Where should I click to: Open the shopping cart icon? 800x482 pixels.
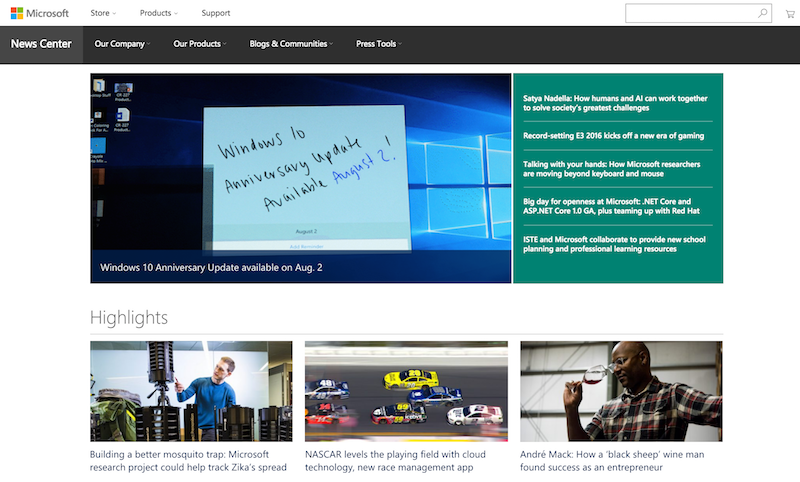[790, 14]
